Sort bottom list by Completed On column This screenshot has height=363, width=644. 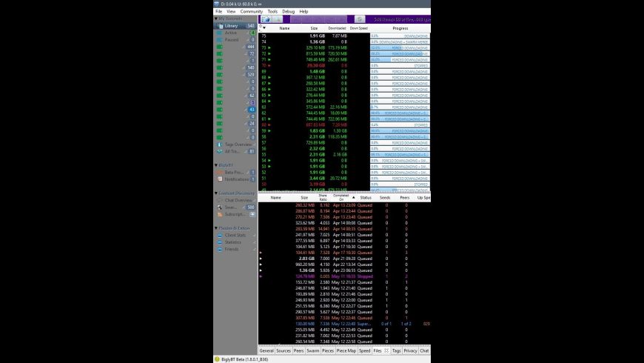[342, 198]
